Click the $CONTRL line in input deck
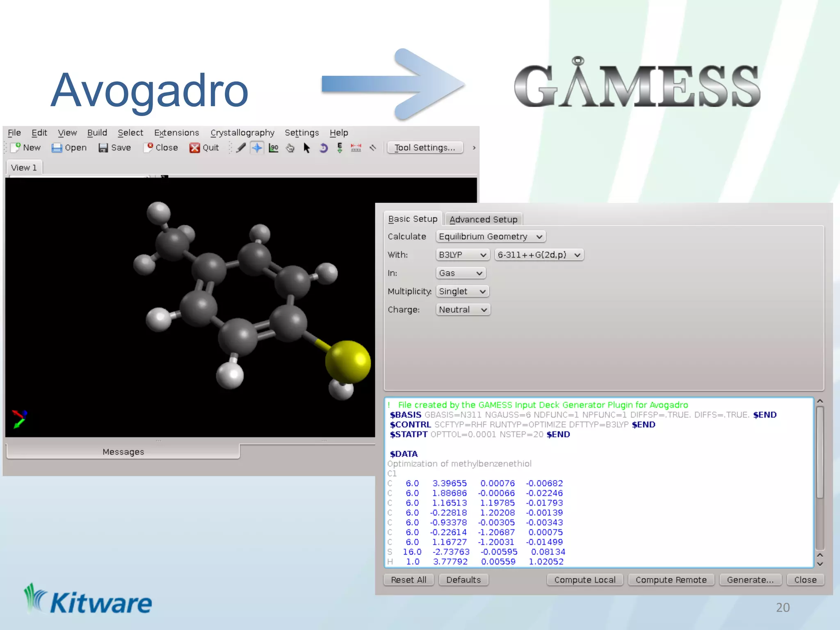 522,425
